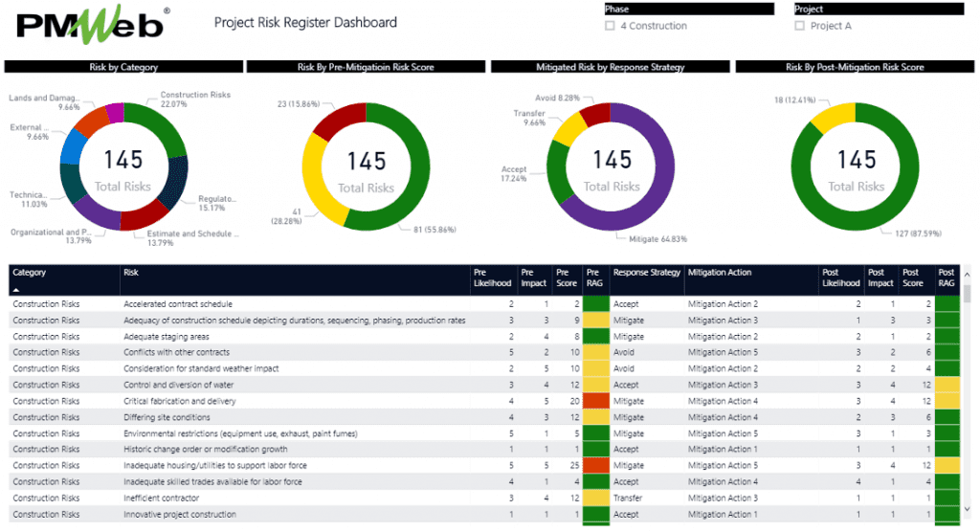Select 'Accelerated contract schedule' risk row
This screenshot has width=980, height=532.
point(484,304)
